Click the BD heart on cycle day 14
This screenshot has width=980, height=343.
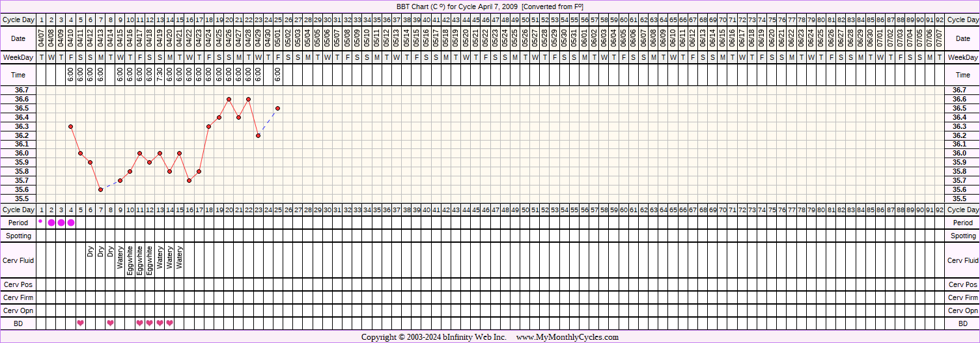[x=169, y=323]
